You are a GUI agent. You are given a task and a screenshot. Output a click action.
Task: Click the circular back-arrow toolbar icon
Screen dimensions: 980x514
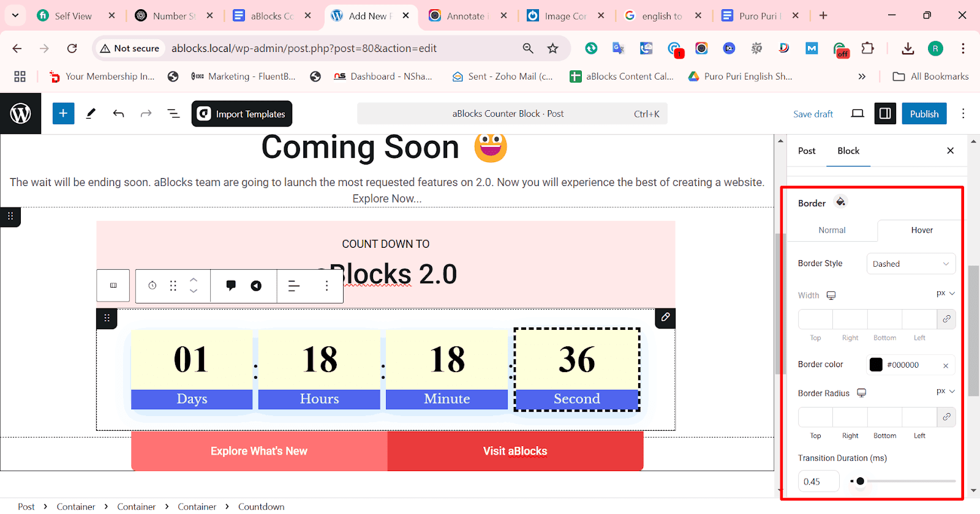pyautogui.click(x=256, y=286)
